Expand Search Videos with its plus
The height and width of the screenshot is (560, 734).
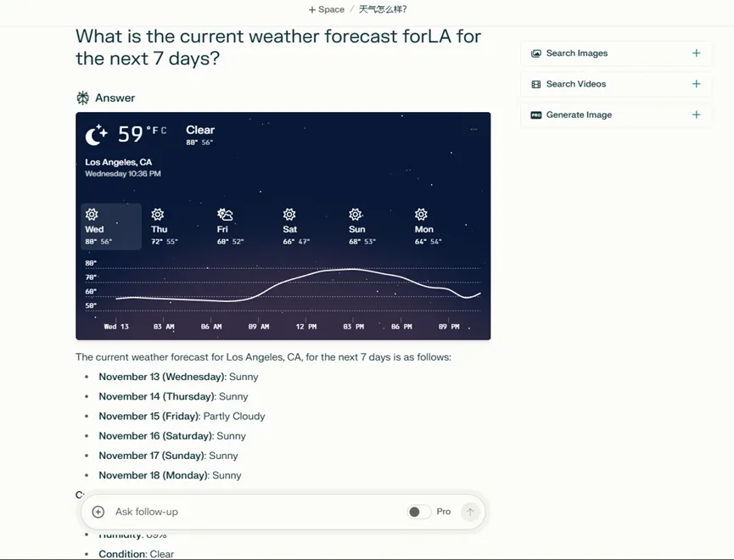(696, 84)
